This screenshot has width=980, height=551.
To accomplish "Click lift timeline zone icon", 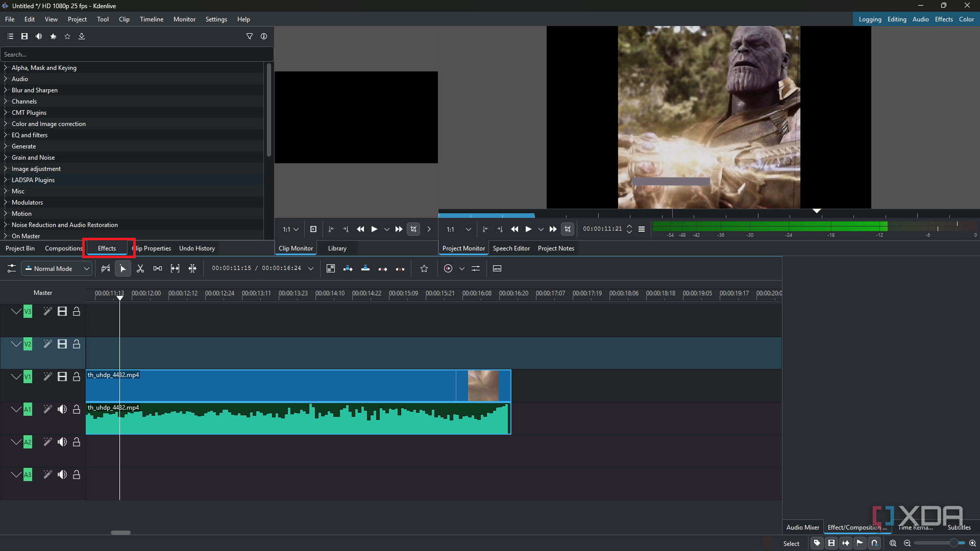I will [x=400, y=269].
